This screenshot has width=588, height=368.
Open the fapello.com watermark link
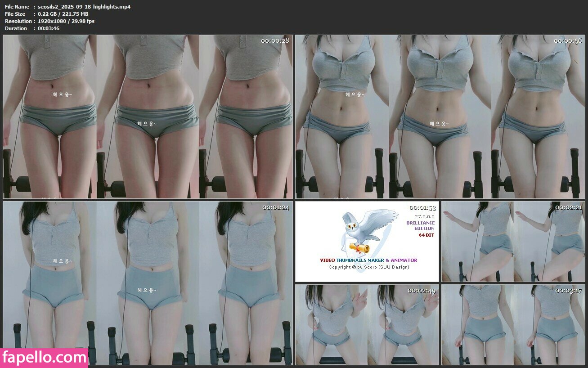(x=44, y=358)
